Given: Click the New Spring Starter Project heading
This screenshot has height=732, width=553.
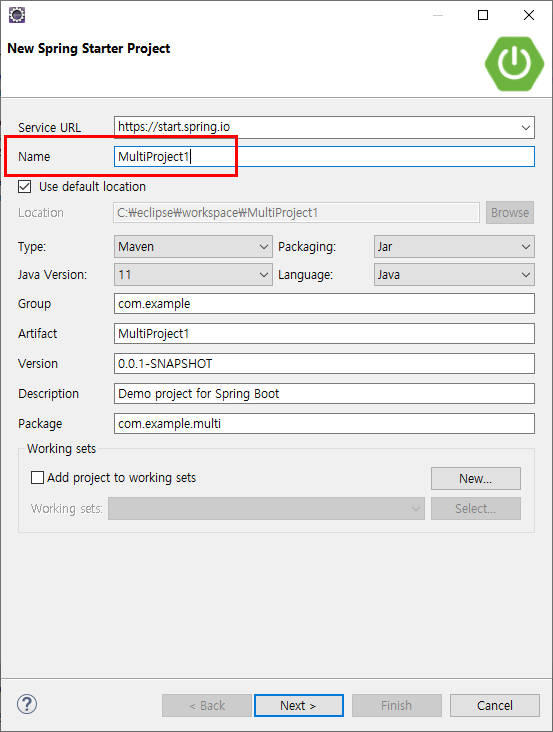Looking at the screenshot, I should coord(89,49).
